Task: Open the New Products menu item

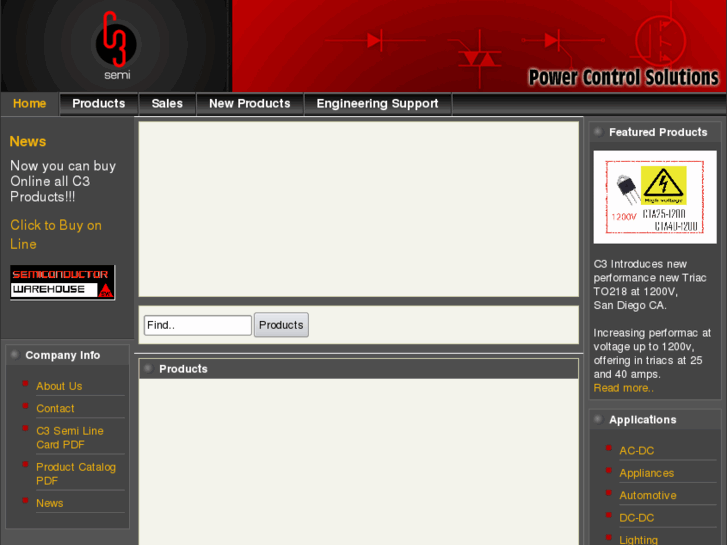Action: point(249,103)
